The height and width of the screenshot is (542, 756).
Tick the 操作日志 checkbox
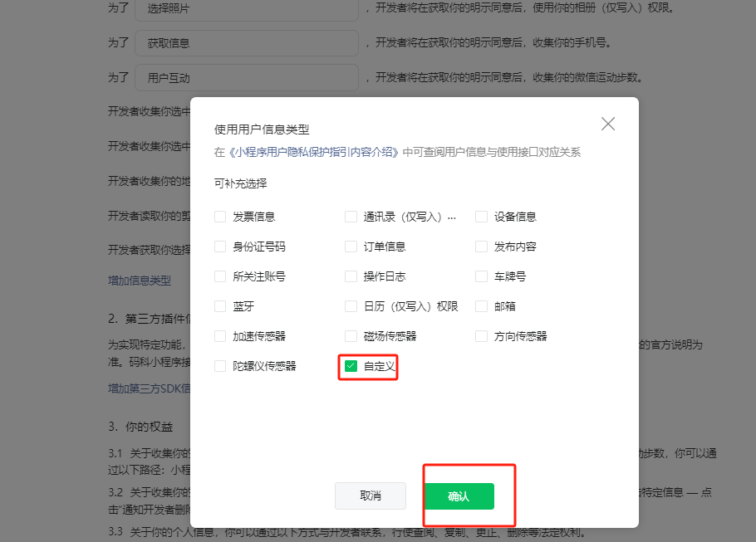coord(351,276)
